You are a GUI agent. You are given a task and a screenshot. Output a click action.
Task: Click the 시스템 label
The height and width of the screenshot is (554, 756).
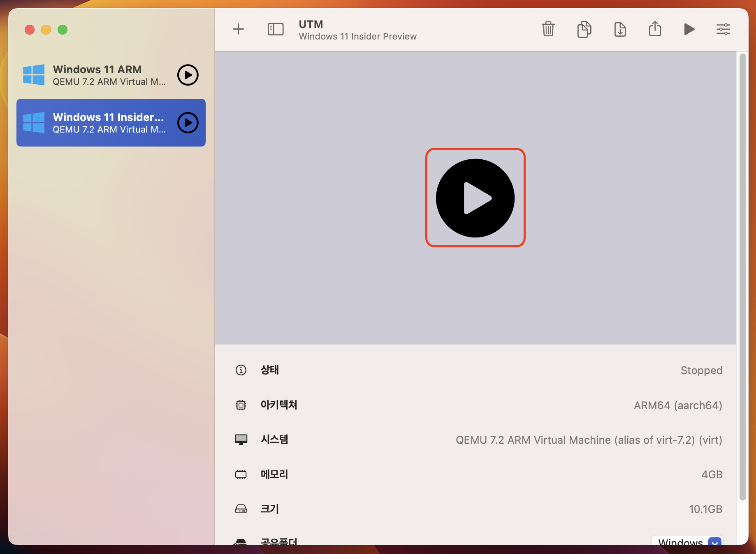[274, 439]
